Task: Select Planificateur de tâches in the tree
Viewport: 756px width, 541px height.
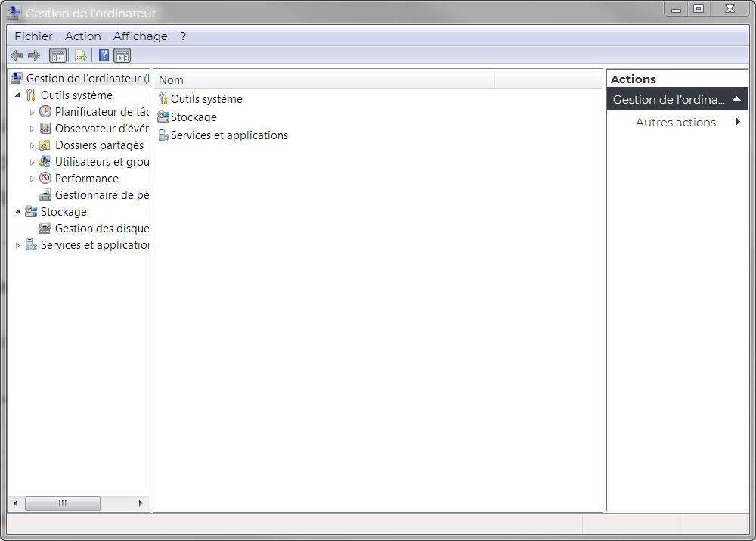Action: click(x=101, y=111)
